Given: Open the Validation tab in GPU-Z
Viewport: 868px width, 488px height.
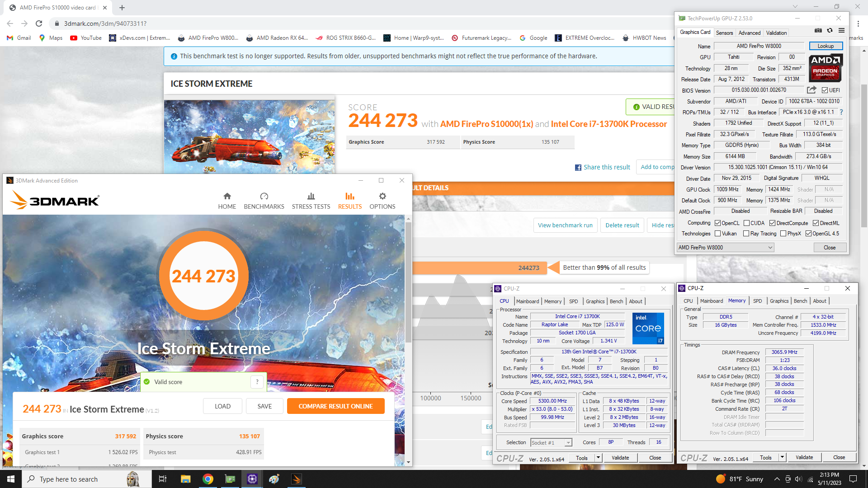Looking at the screenshot, I should coord(776,33).
